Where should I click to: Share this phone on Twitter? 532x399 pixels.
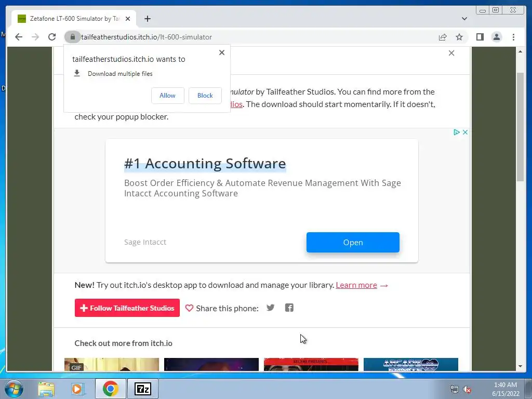(270, 308)
